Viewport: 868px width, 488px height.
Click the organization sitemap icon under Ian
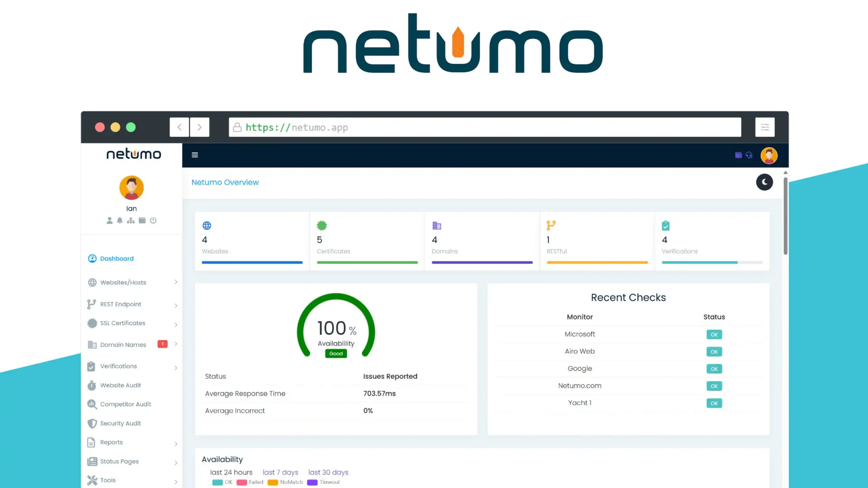point(131,220)
